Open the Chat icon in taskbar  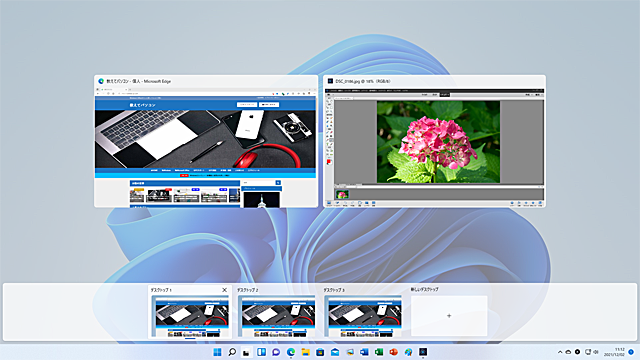pyautogui.click(x=276, y=352)
